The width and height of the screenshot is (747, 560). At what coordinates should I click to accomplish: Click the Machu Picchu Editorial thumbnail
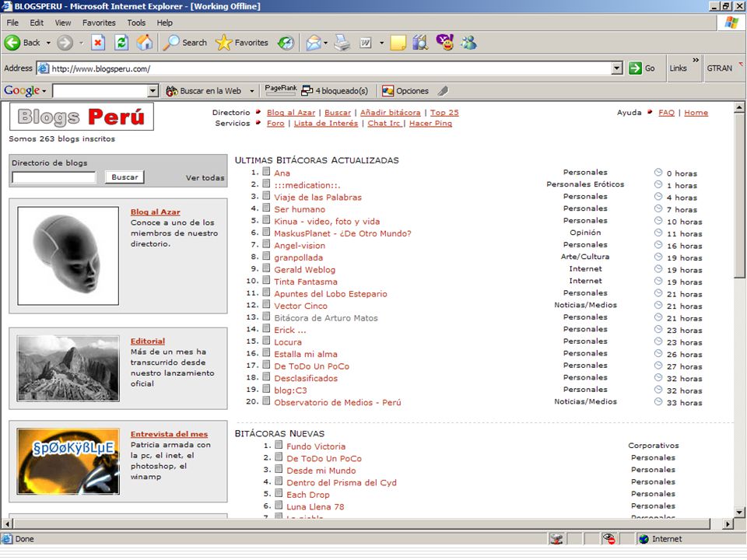68,368
